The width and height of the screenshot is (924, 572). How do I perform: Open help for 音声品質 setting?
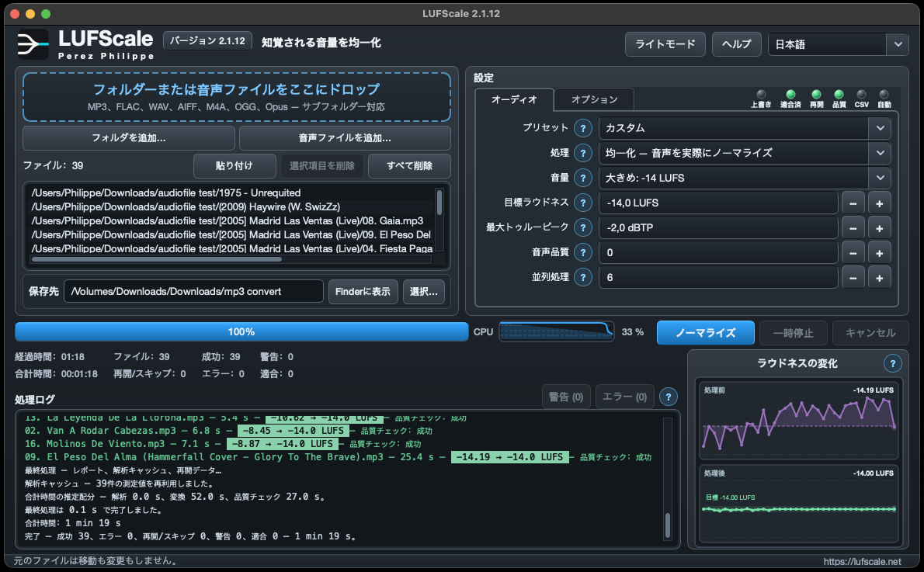point(583,253)
